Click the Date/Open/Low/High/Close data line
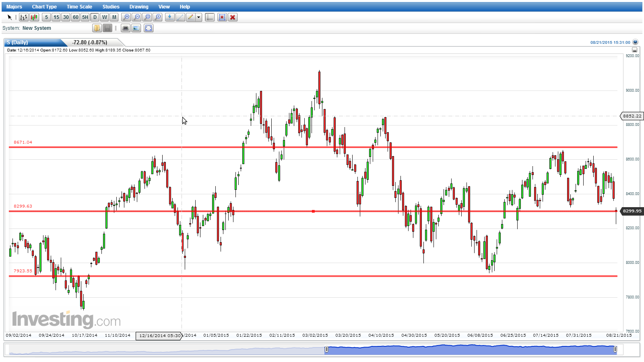 tap(79, 50)
